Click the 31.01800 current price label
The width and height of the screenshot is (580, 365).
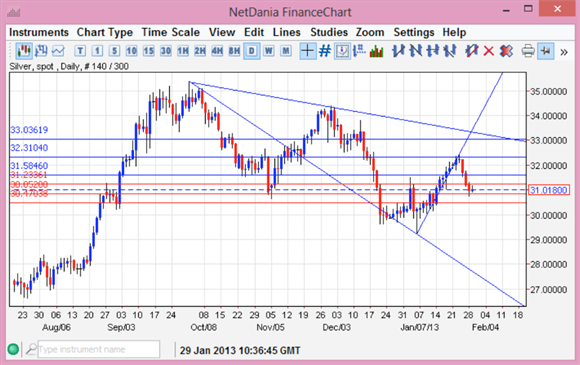pos(549,190)
